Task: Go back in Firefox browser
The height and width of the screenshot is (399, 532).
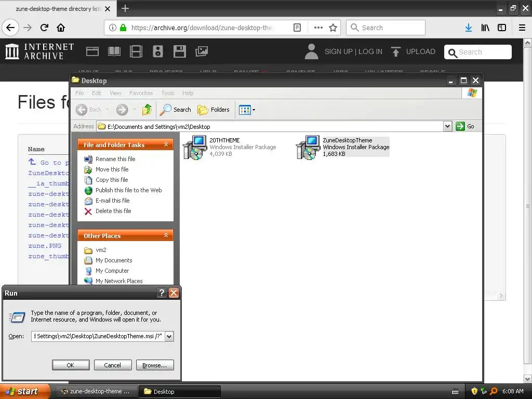Action: 10,28
